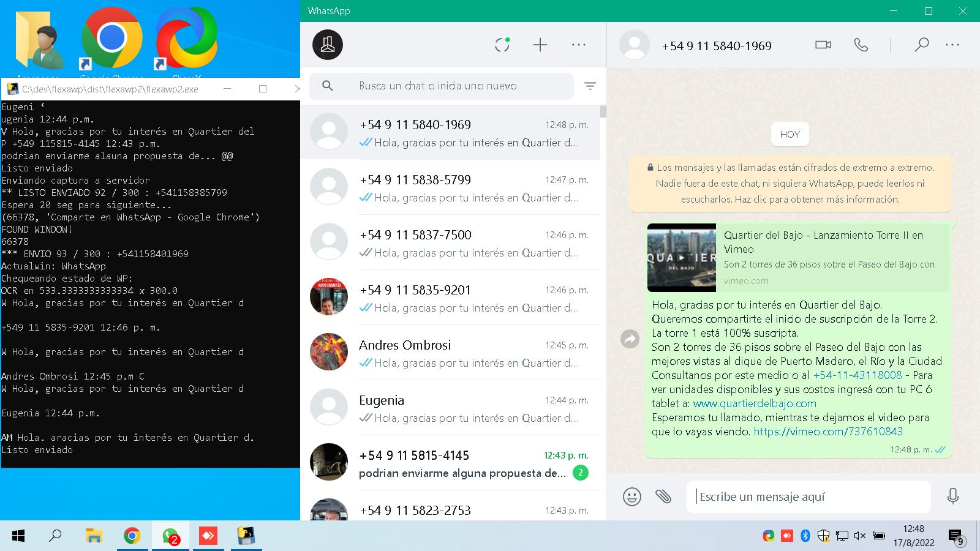Click the encryption info notice
The height and width of the screenshot is (551, 980).
pos(790,183)
